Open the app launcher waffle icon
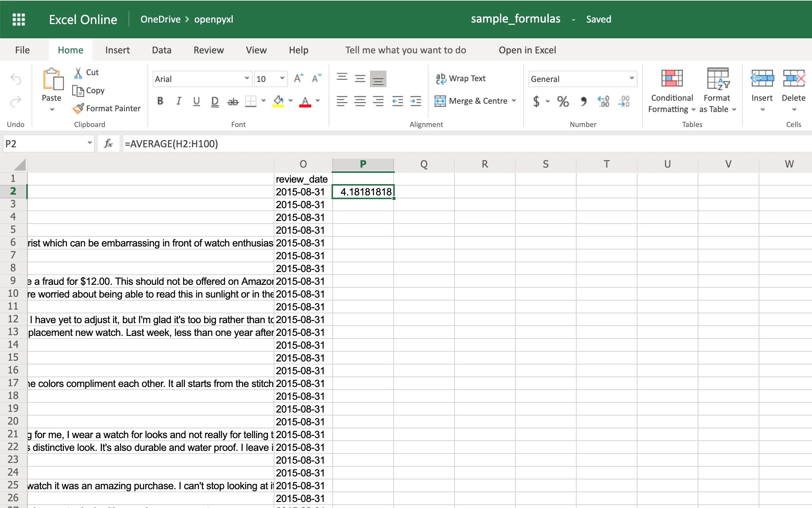Viewport: 812px width, 508px height. pyautogui.click(x=18, y=19)
